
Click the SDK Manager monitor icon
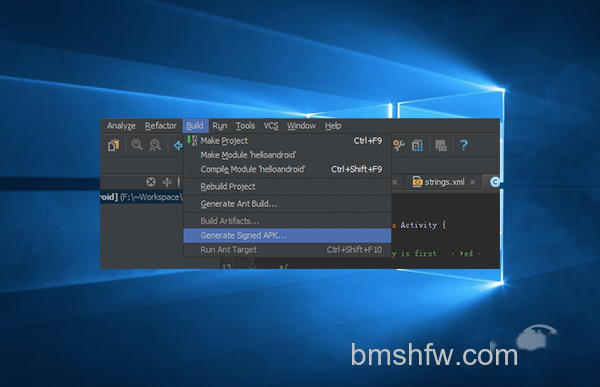(x=441, y=145)
